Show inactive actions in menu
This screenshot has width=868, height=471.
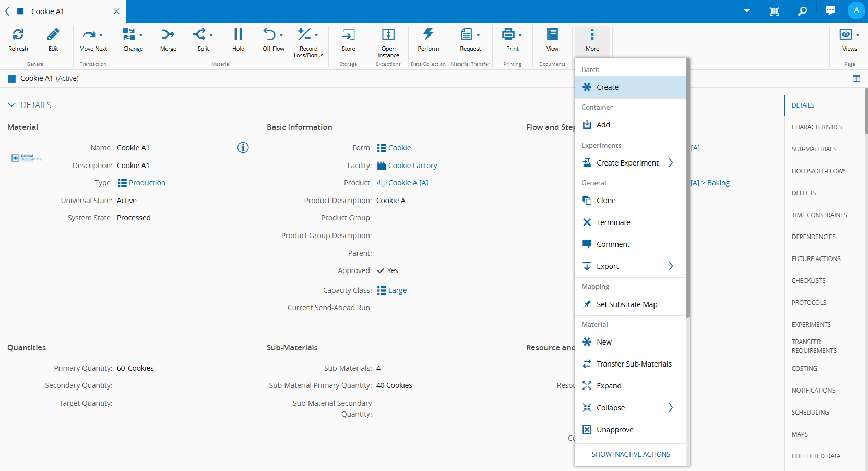[631, 454]
